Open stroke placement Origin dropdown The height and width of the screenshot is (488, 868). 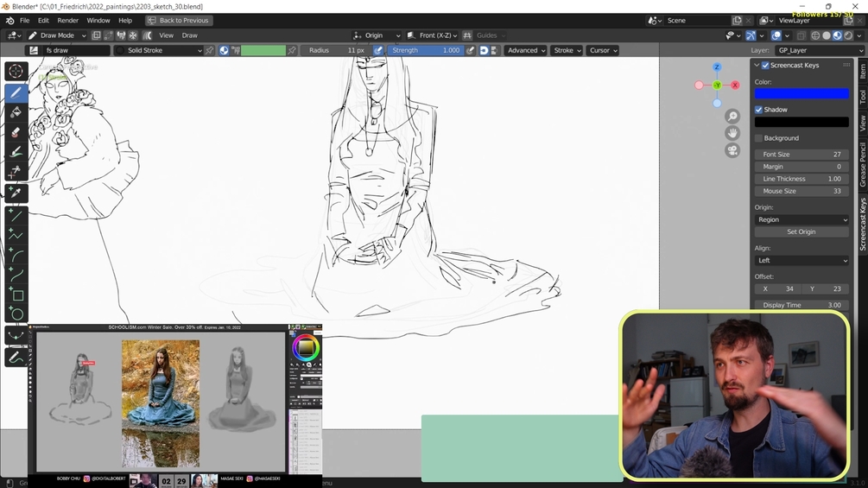(377, 35)
